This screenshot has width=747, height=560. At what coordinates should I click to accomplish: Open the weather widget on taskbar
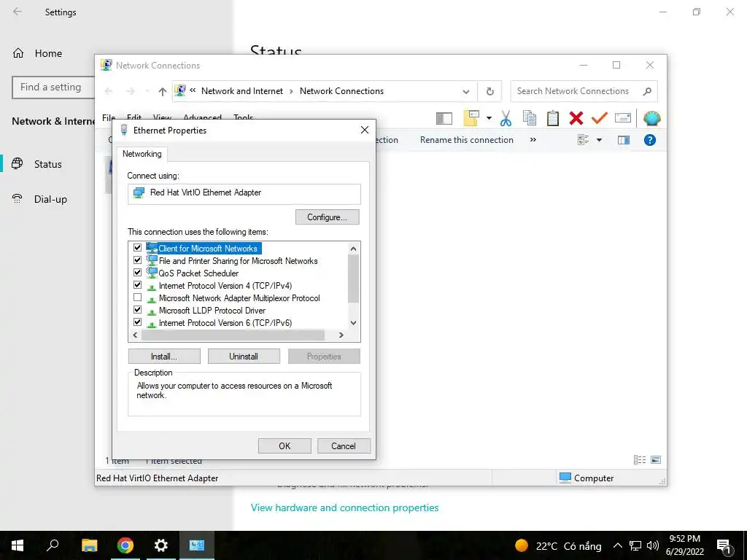[x=558, y=545]
